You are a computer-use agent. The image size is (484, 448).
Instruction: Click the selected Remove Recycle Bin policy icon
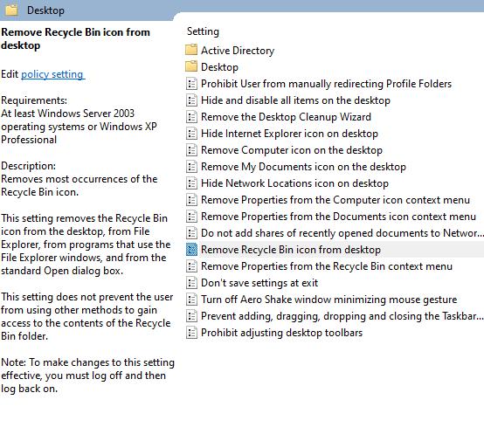pos(191,249)
